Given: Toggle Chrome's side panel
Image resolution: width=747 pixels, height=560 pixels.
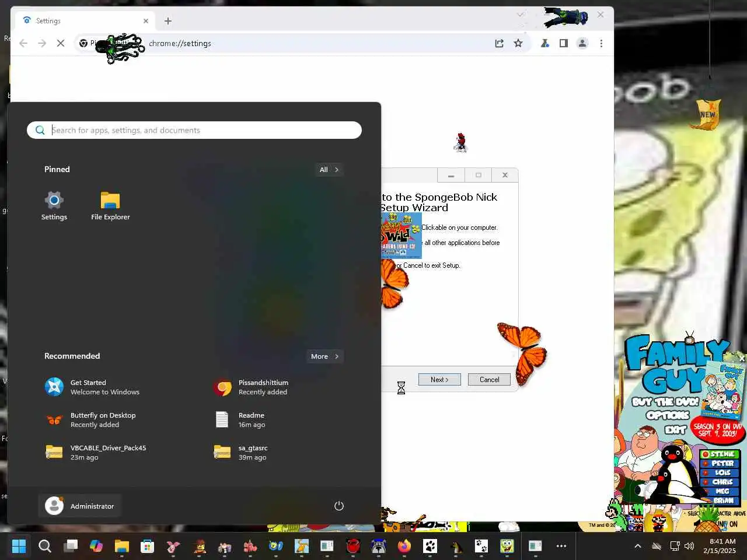Looking at the screenshot, I should pos(564,43).
